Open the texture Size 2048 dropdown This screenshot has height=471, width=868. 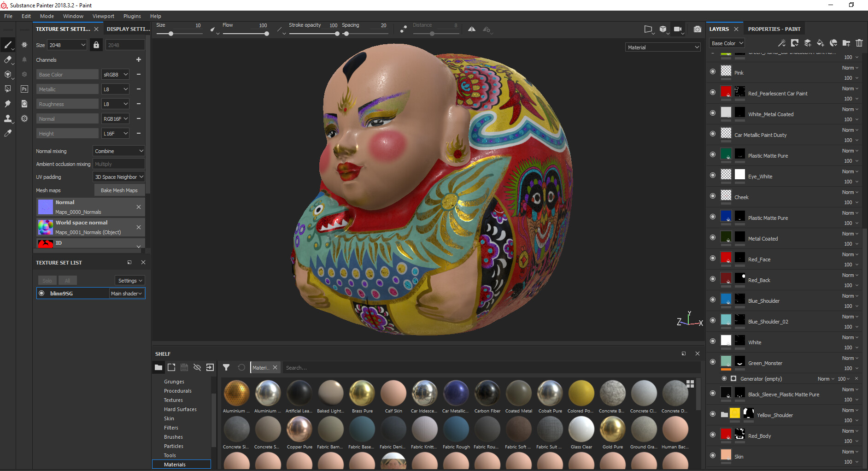tap(67, 45)
